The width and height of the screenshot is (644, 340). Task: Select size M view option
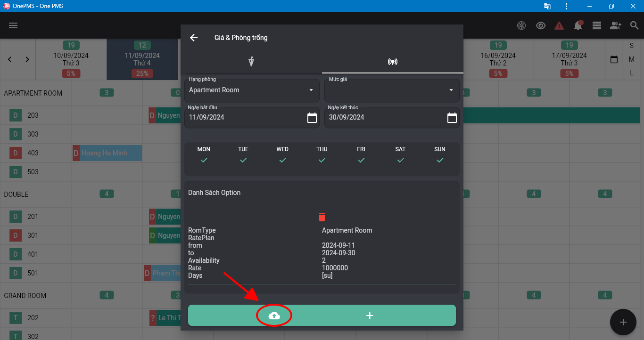(632, 59)
